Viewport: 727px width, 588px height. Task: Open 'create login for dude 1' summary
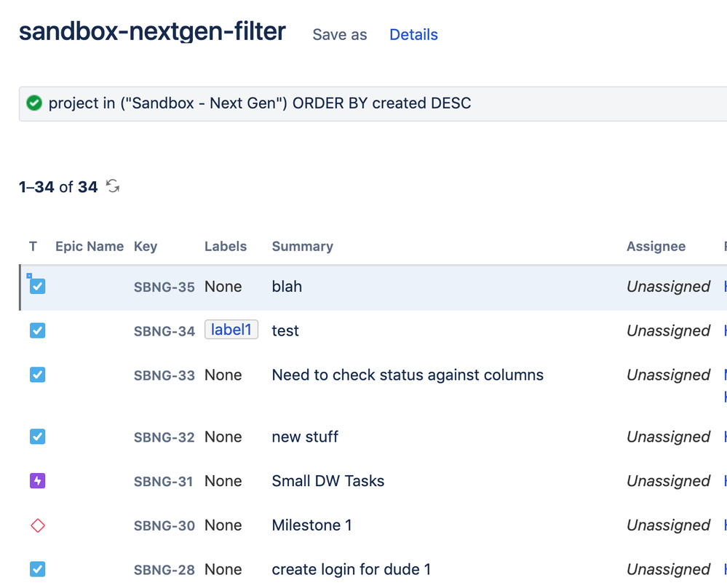(351, 570)
